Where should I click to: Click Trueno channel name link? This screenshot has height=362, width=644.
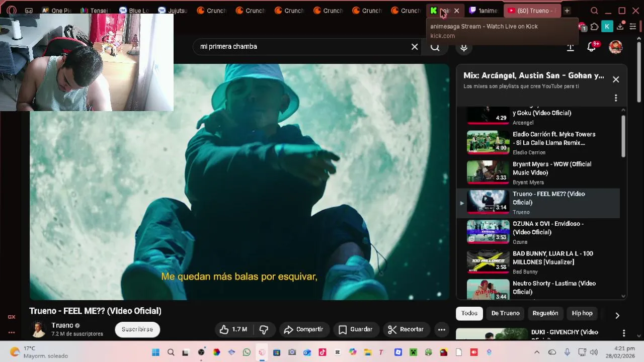tap(62, 325)
